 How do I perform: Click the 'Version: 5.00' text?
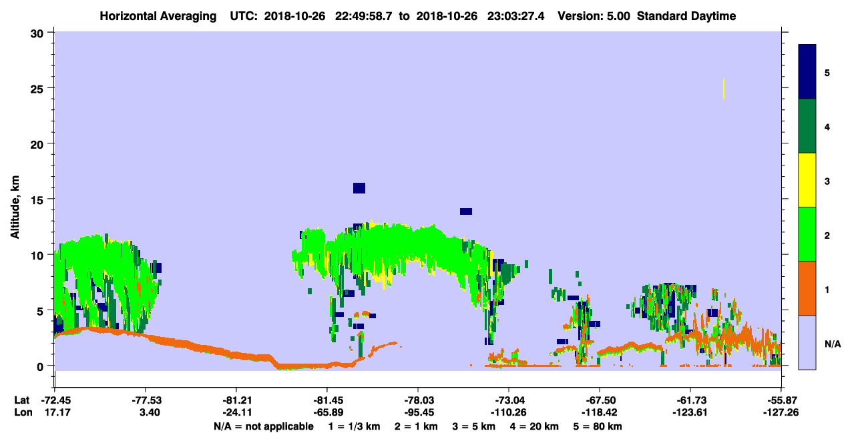click(594, 16)
